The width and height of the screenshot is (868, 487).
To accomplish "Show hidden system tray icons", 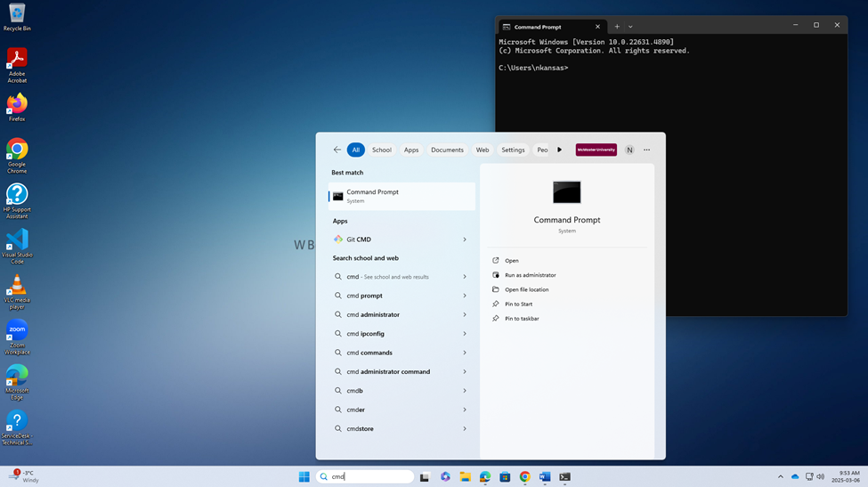I will [781, 477].
